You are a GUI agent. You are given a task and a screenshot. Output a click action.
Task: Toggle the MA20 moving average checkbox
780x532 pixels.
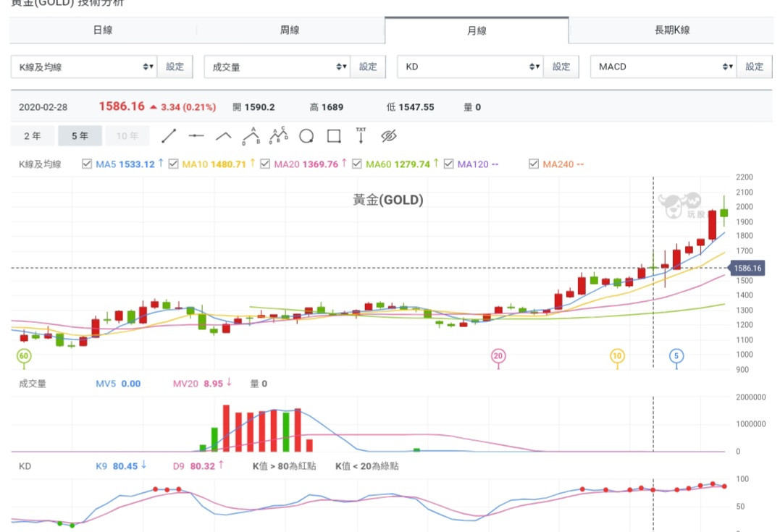point(265,164)
